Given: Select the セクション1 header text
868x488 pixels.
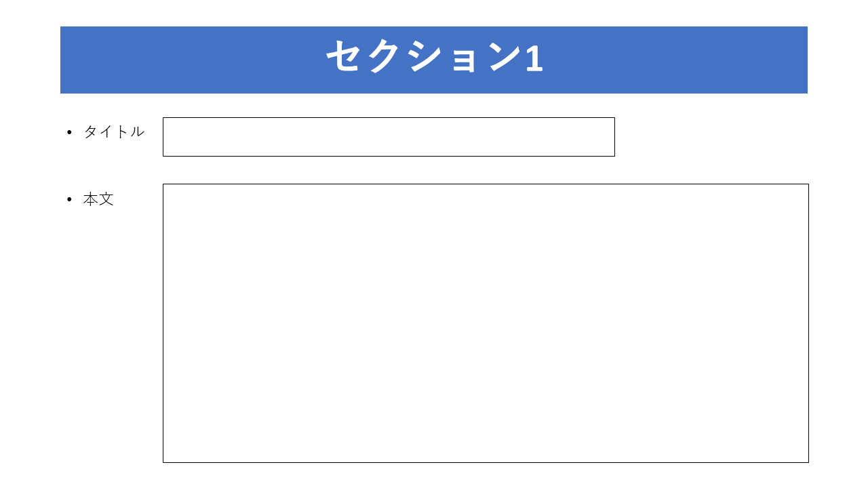Looking at the screenshot, I should point(435,57).
